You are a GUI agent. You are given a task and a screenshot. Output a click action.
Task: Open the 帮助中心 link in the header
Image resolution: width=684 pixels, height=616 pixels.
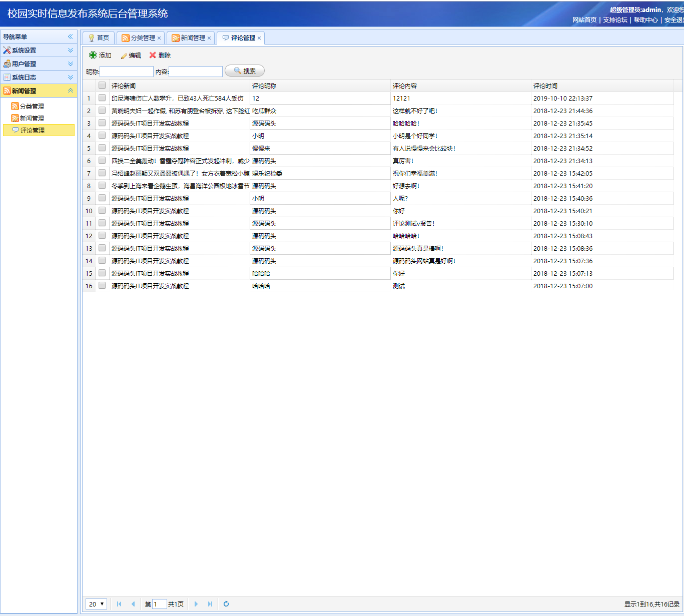pos(646,20)
